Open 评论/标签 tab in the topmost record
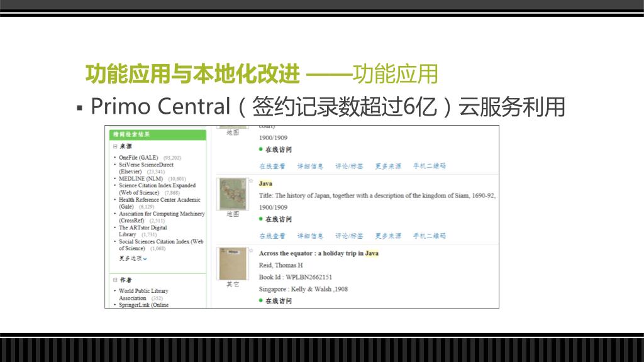 coord(349,166)
